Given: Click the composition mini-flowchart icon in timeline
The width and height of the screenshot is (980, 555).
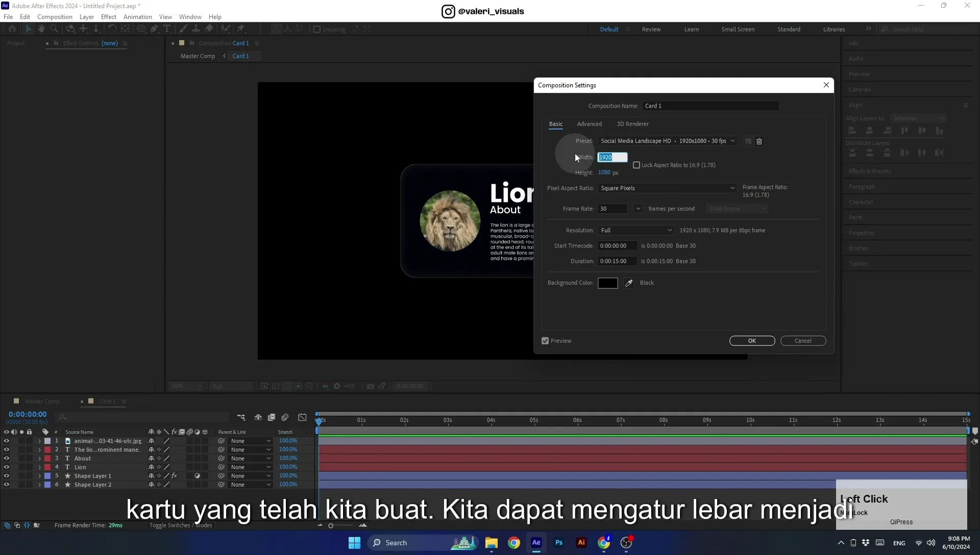Looking at the screenshot, I should pos(241,417).
